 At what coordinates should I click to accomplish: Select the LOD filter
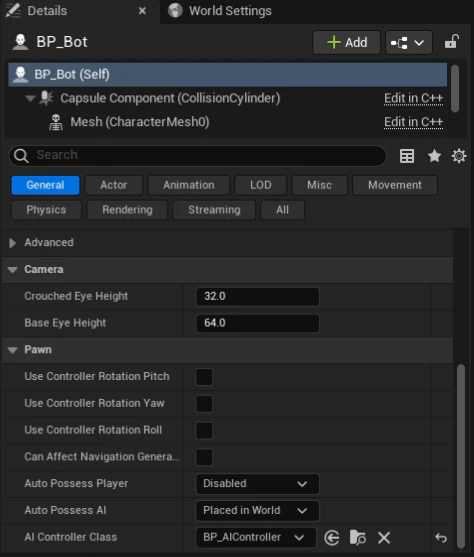[260, 185]
